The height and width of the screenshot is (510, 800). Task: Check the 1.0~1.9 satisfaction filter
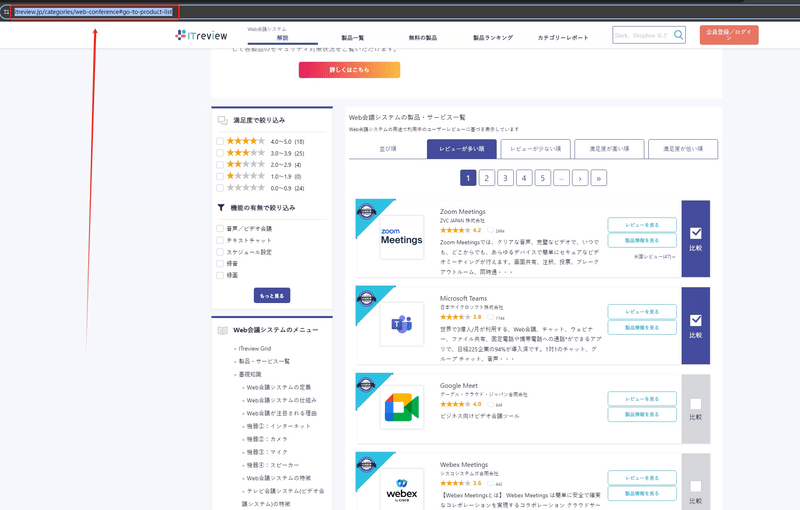[x=220, y=176]
